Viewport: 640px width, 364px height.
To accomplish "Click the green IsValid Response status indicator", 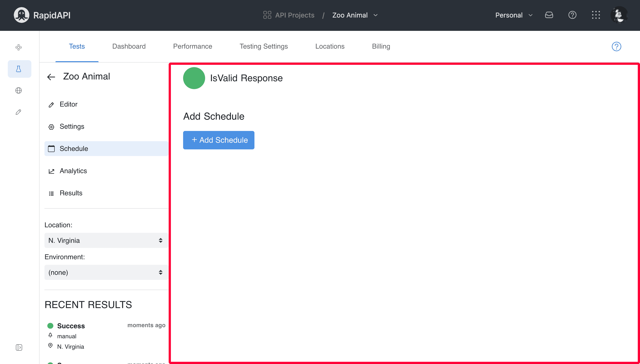I will point(194,78).
